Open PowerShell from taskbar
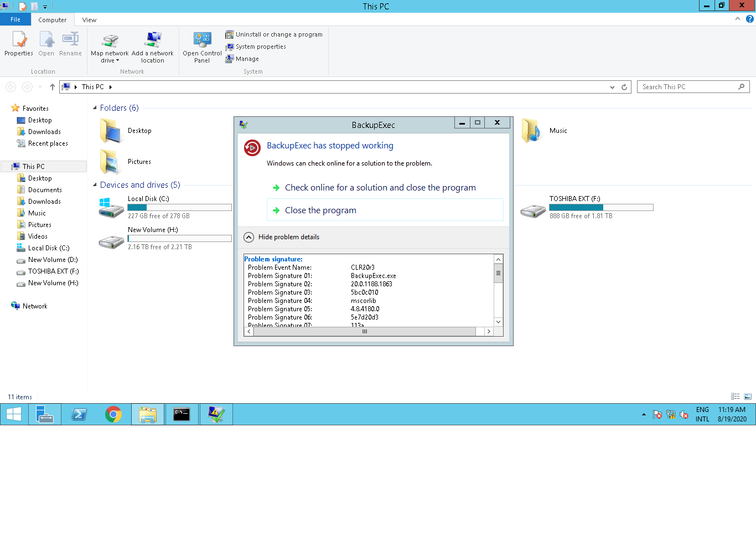This screenshot has width=756, height=556. (x=79, y=414)
